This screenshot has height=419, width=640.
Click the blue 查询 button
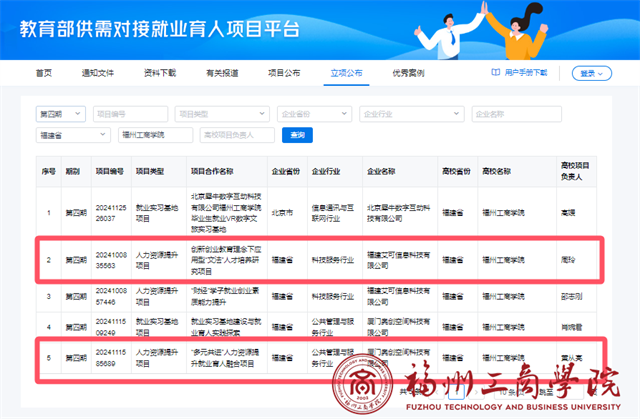297,135
